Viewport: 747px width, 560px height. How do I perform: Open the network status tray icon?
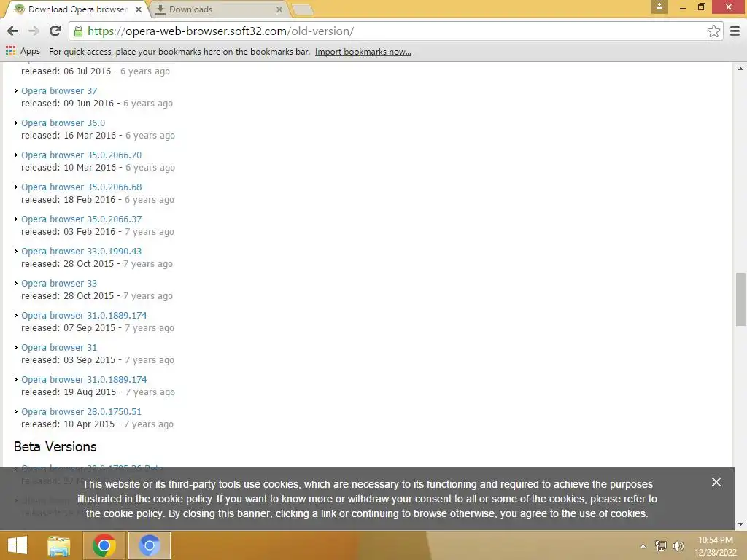(660, 545)
